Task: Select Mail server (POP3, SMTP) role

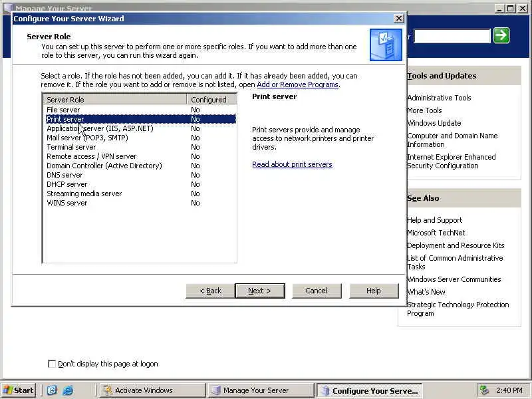Action: coord(140,138)
